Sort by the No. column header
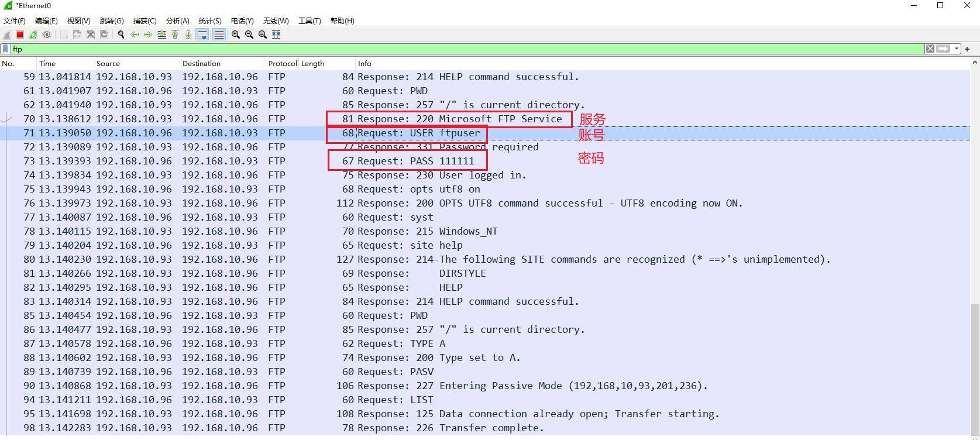The width and height of the screenshot is (980, 440). coord(18,63)
